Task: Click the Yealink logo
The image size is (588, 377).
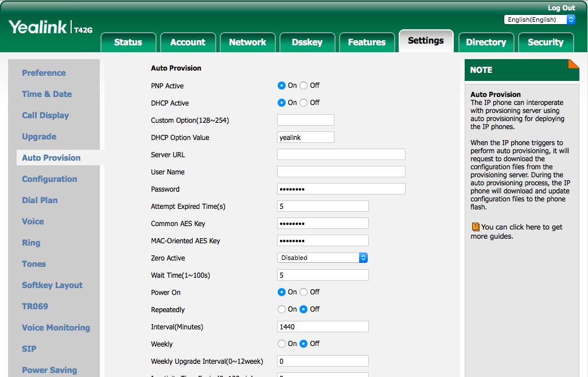Action: (37, 27)
